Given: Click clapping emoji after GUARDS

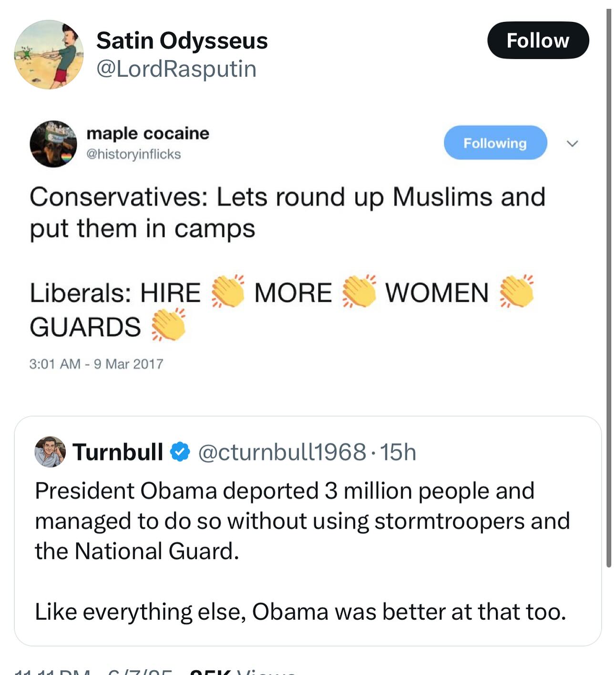Looking at the screenshot, I should coord(169,325).
